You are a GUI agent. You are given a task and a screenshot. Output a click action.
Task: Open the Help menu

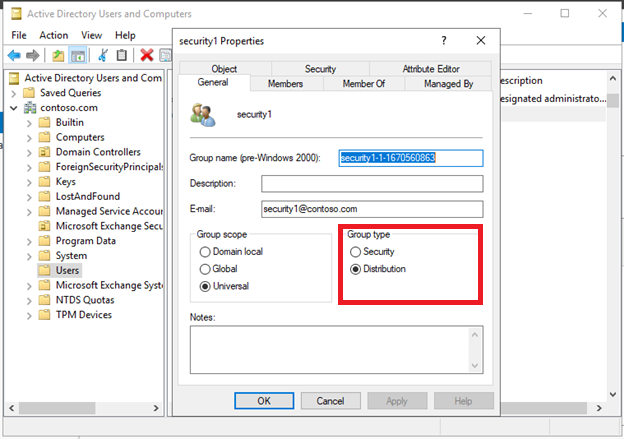[x=125, y=35]
